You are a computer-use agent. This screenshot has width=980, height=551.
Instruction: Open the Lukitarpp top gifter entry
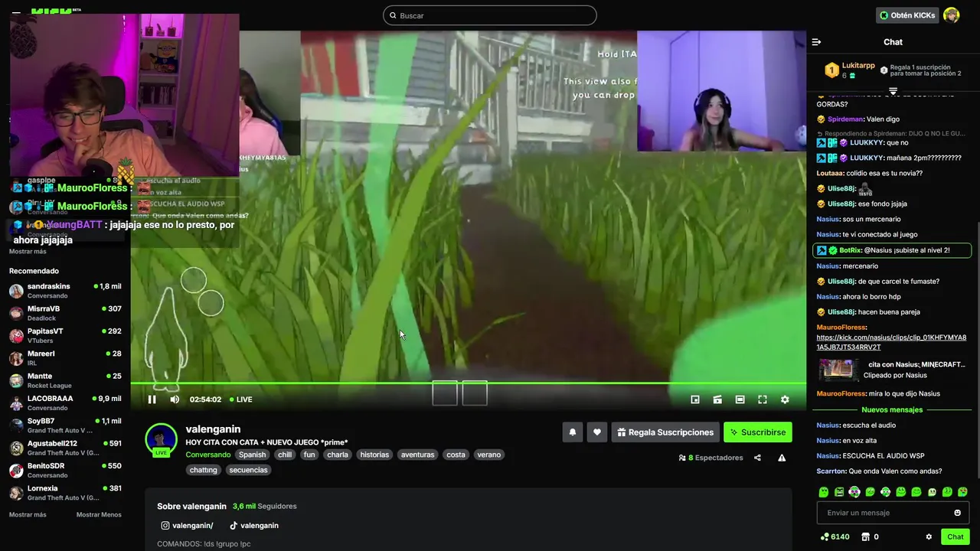point(850,70)
